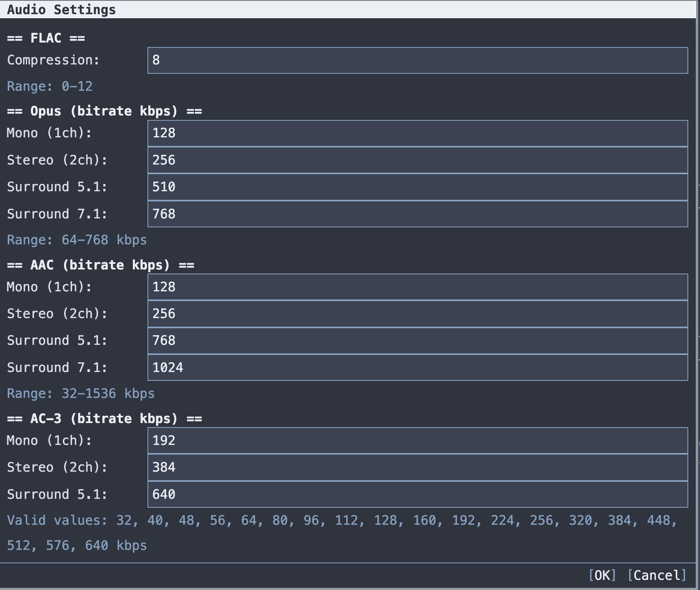Click the 'Range: 32-1536 kbps' hint

point(81,393)
